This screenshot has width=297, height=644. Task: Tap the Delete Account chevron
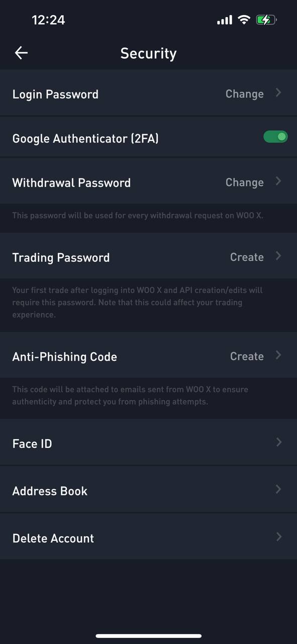tap(278, 537)
